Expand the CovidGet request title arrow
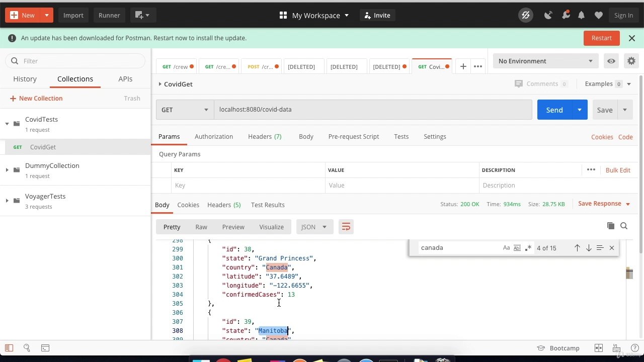This screenshot has width=644, height=362. (x=160, y=84)
